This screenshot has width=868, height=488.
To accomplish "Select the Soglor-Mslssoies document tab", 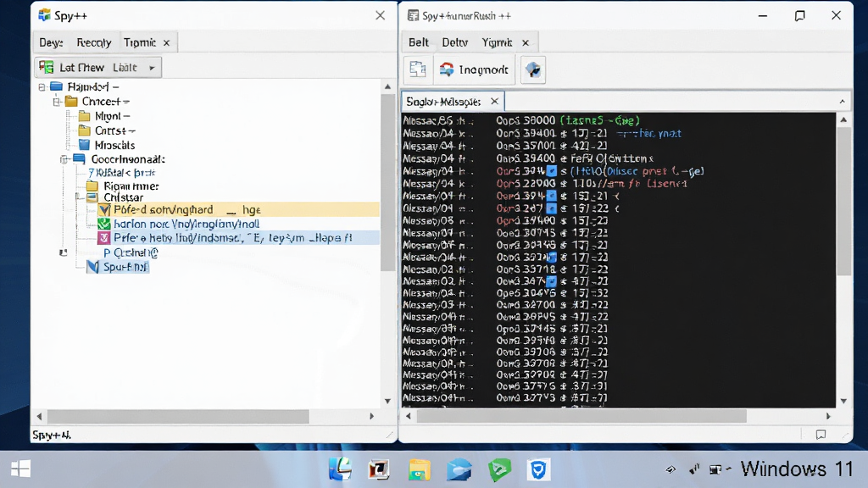I will 443,102.
